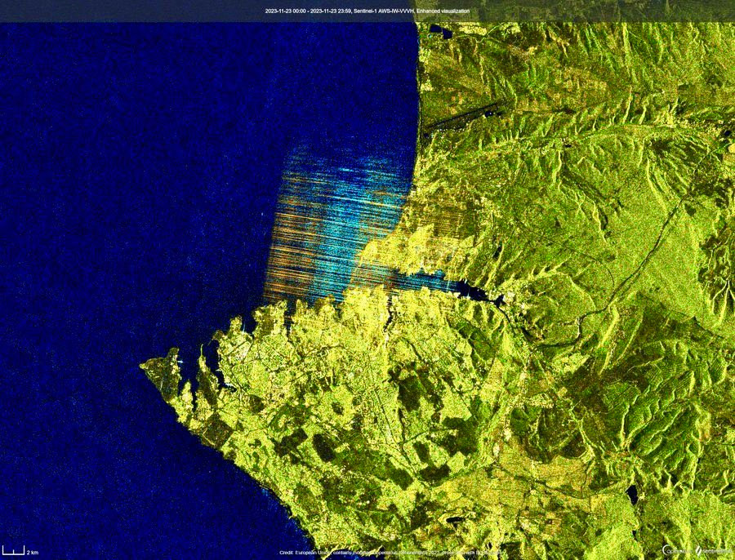Click the Copernicus logo in the corner
The height and width of the screenshot is (560, 735).
pos(677,551)
